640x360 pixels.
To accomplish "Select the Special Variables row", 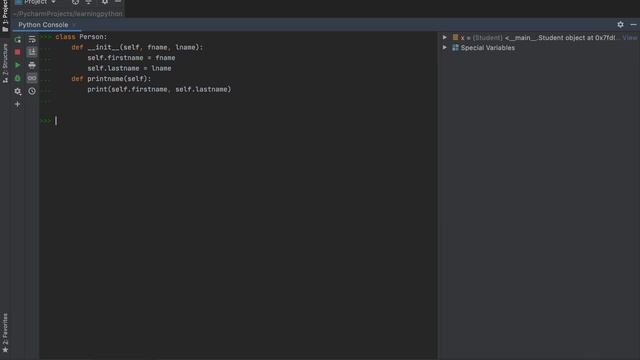I will coord(539,48).
